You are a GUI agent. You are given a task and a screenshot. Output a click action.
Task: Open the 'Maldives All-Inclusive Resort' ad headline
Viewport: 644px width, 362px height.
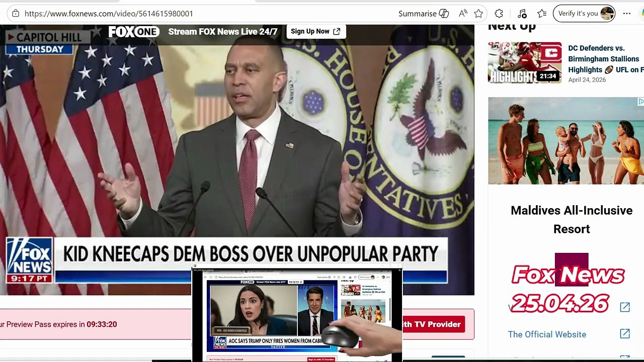coord(572,220)
